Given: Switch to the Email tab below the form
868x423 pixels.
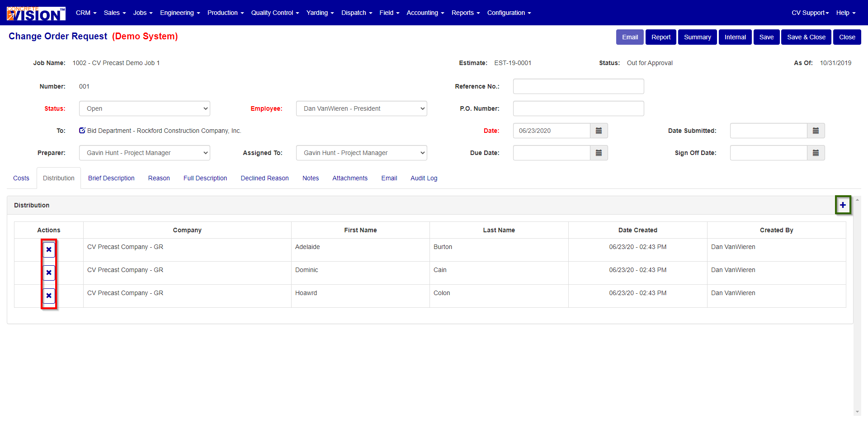Looking at the screenshot, I should pos(389,178).
